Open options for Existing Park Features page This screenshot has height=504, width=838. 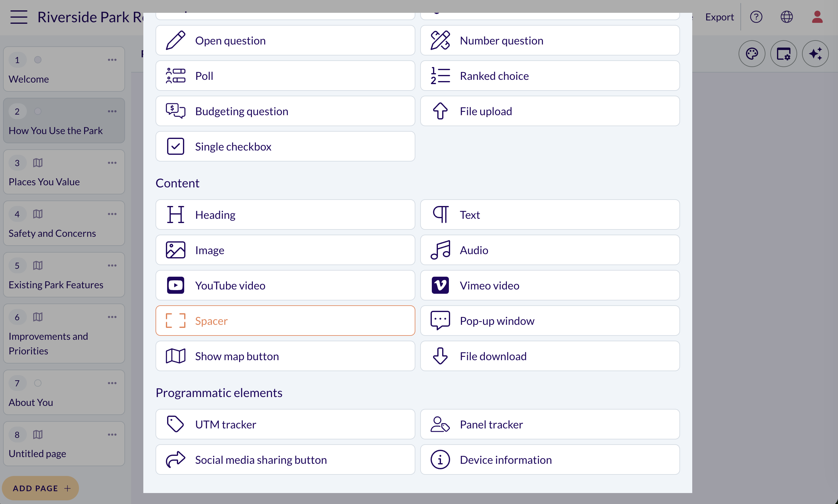pyautogui.click(x=112, y=266)
